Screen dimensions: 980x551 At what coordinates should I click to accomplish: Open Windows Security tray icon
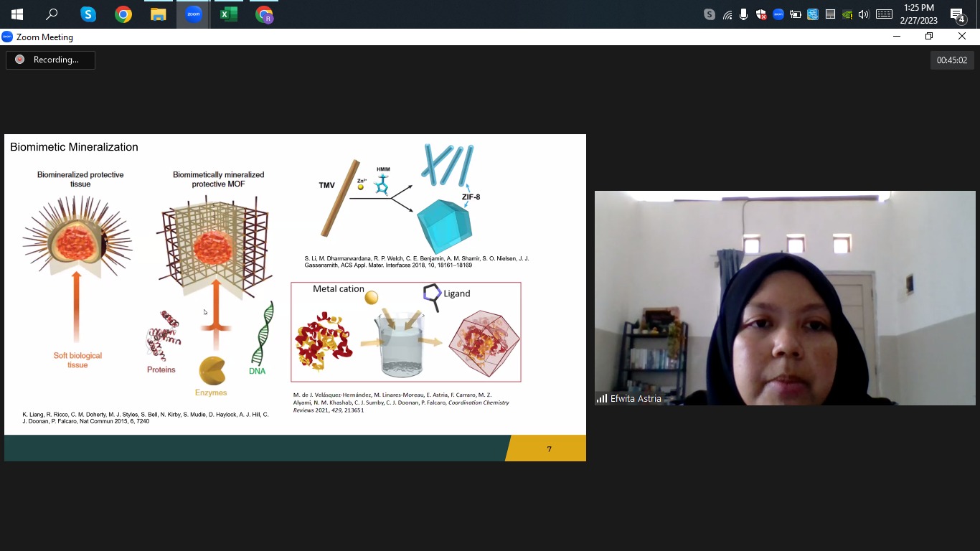[x=761, y=14]
